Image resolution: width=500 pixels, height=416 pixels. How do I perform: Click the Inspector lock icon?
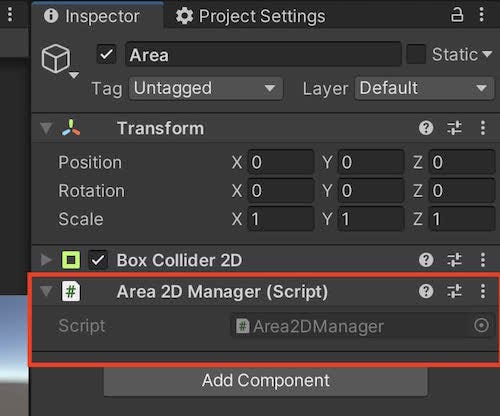coord(457,15)
